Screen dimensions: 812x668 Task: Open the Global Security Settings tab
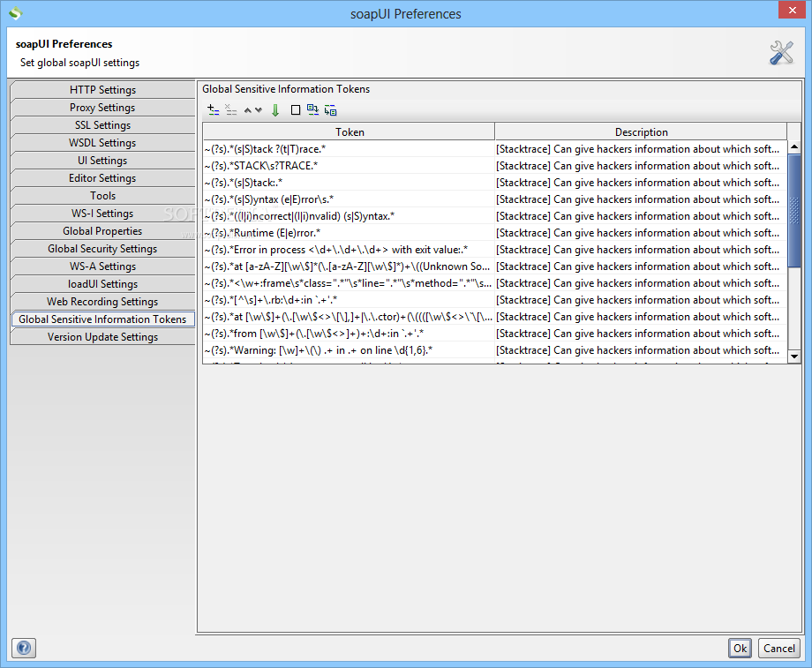(x=102, y=248)
